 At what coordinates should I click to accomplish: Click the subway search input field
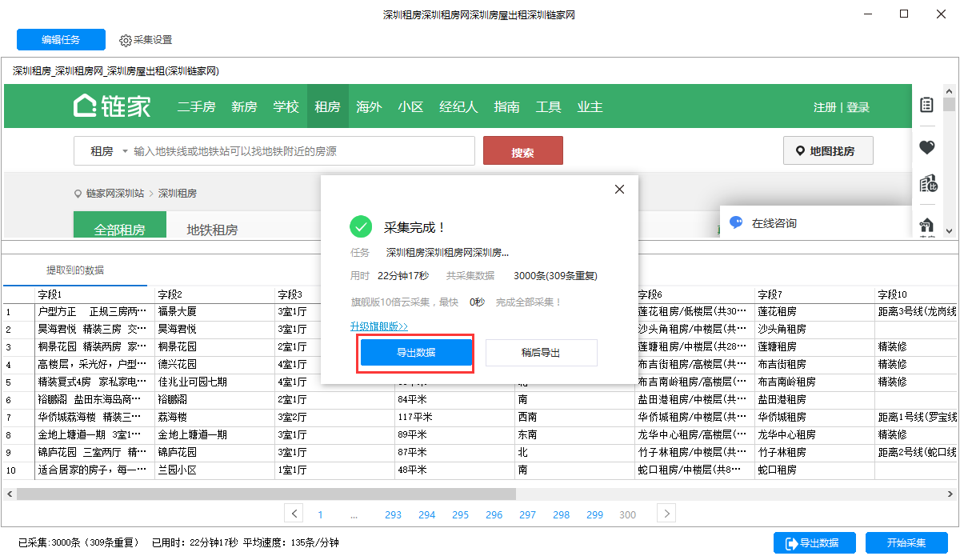click(302, 151)
